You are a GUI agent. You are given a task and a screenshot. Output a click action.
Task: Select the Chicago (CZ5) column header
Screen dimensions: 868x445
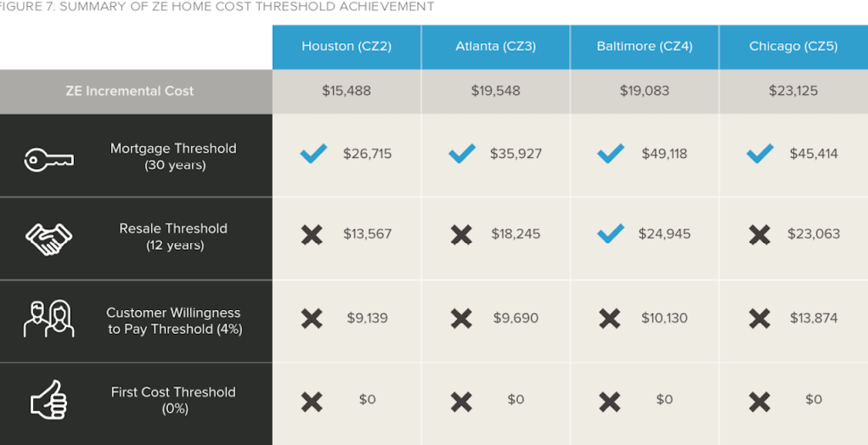click(793, 47)
